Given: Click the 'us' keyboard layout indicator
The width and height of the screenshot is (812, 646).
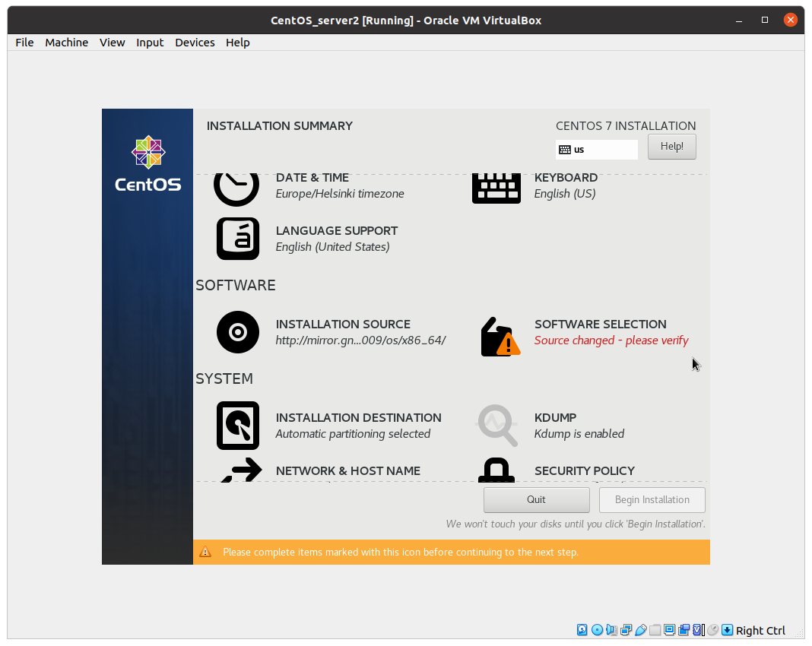Looking at the screenshot, I should (596, 150).
